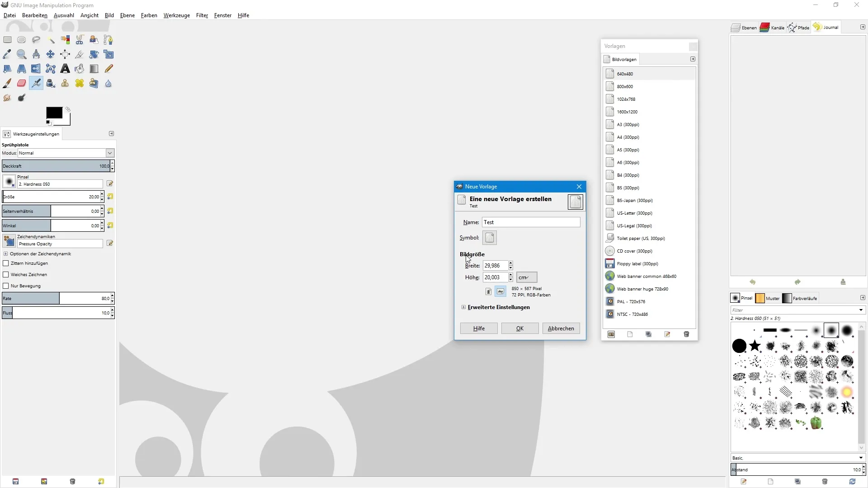This screenshot has width=868, height=488.
Task: Select the Blur/Sharpen drop tool
Action: coord(108,83)
